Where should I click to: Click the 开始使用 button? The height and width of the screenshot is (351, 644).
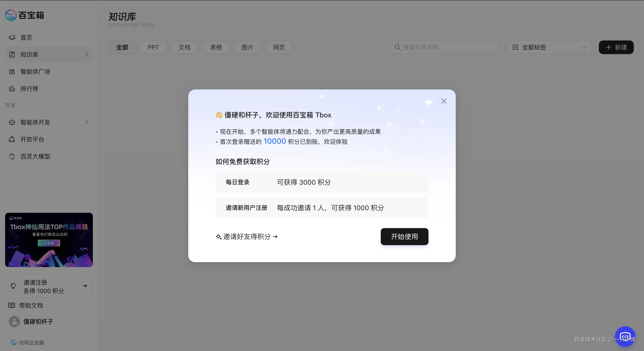pos(404,236)
